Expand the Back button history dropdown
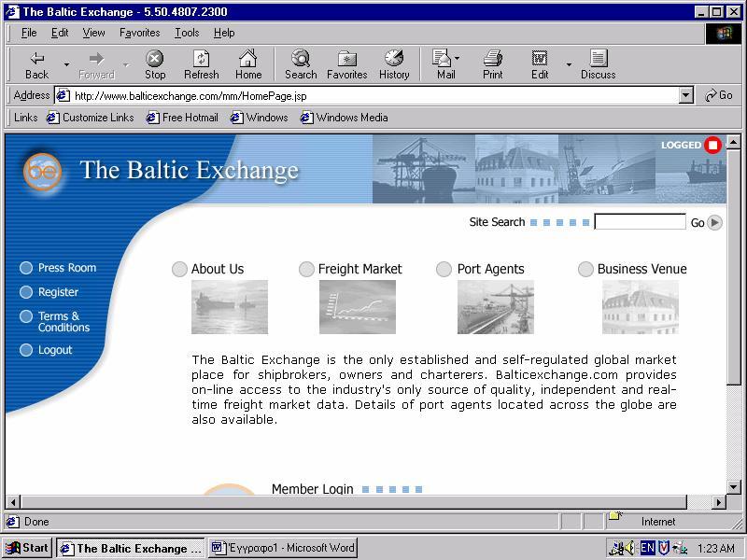Viewport: 747px width, 560px height. pos(66,63)
